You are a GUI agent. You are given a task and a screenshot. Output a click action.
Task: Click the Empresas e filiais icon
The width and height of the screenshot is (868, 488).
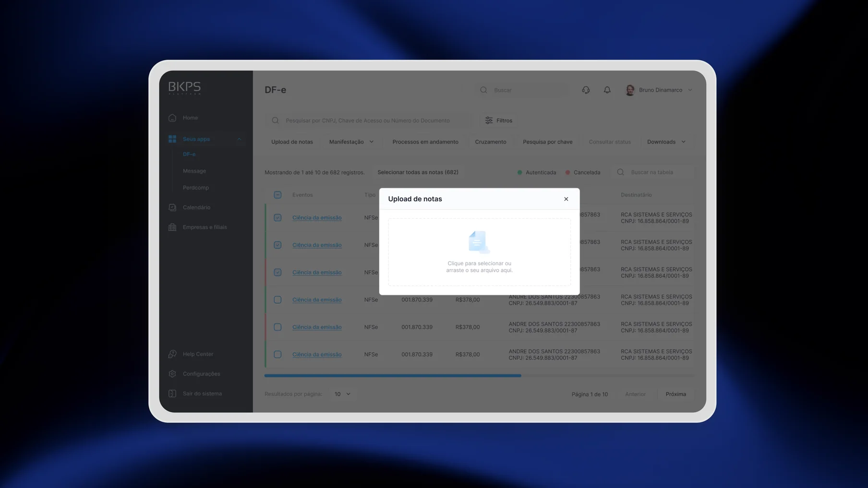(x=172, y=227)
